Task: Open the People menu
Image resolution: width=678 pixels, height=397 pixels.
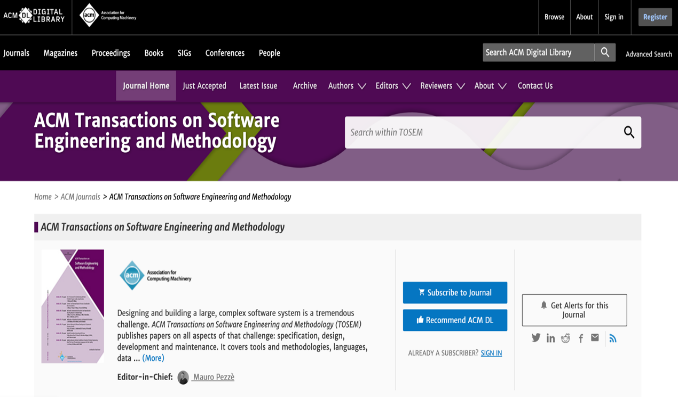Action: [269, 53]
